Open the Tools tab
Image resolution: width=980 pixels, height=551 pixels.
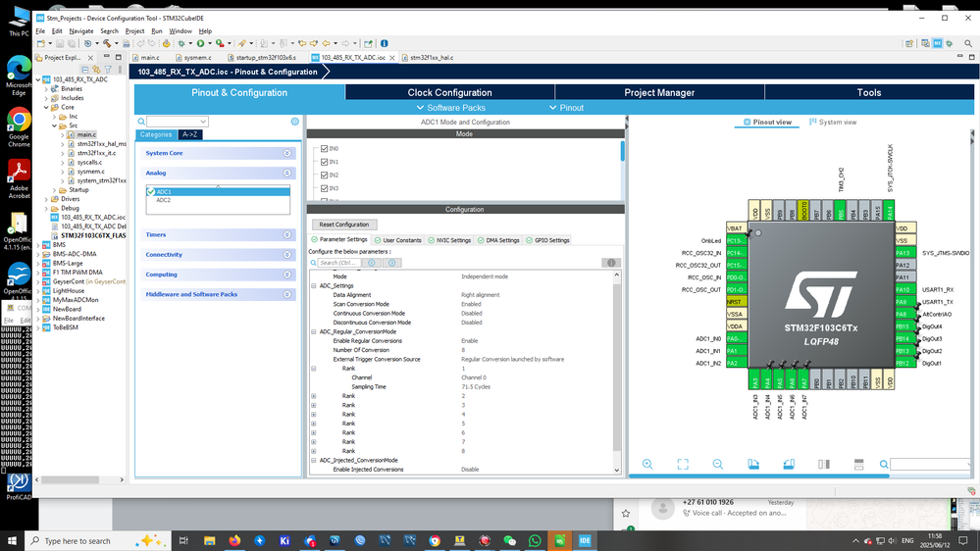869,92
